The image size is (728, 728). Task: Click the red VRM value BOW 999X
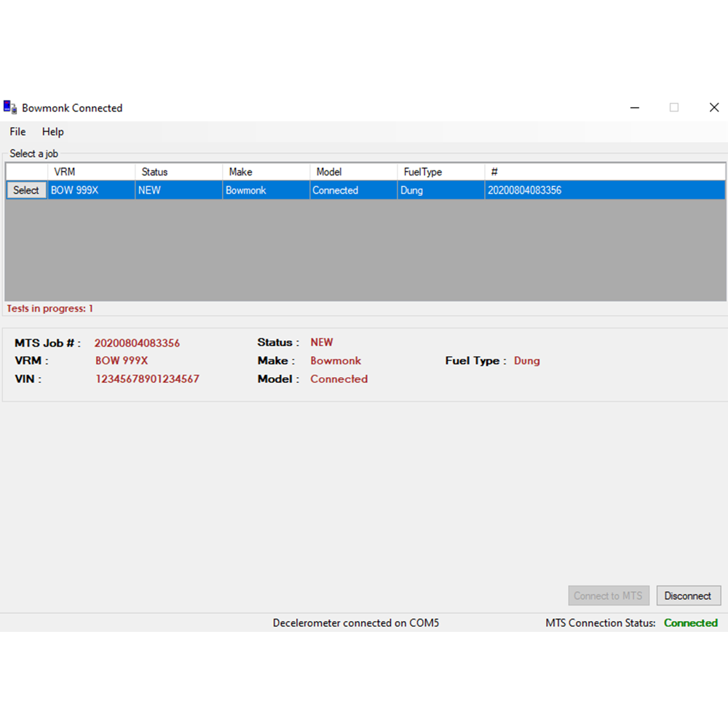click(122, 361)
